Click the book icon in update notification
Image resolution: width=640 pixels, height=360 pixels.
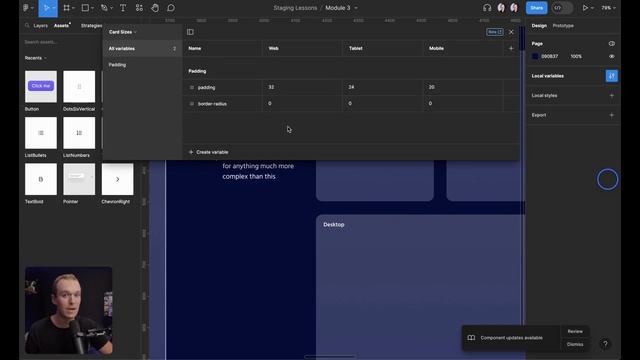pos(471,338)
